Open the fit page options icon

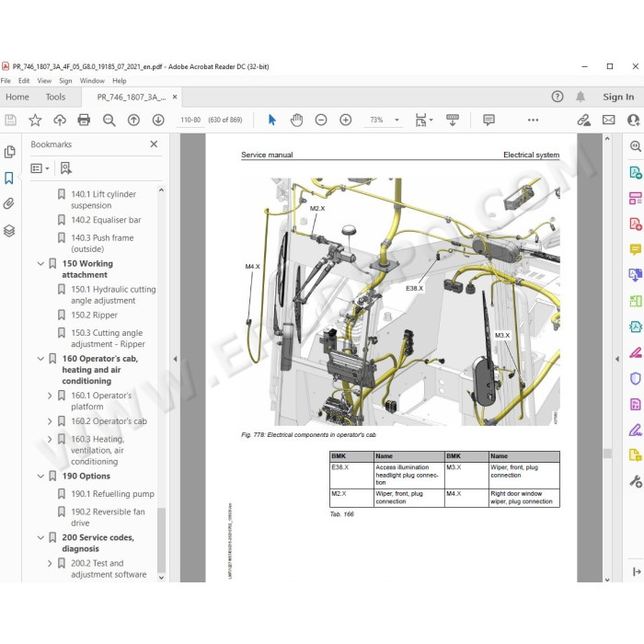tap(423, 120)
